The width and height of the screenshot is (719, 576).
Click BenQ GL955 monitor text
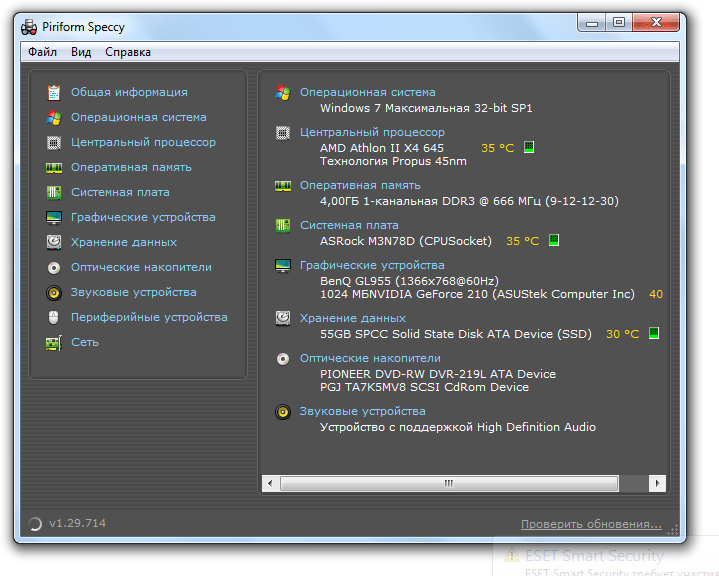click(409, 281)
